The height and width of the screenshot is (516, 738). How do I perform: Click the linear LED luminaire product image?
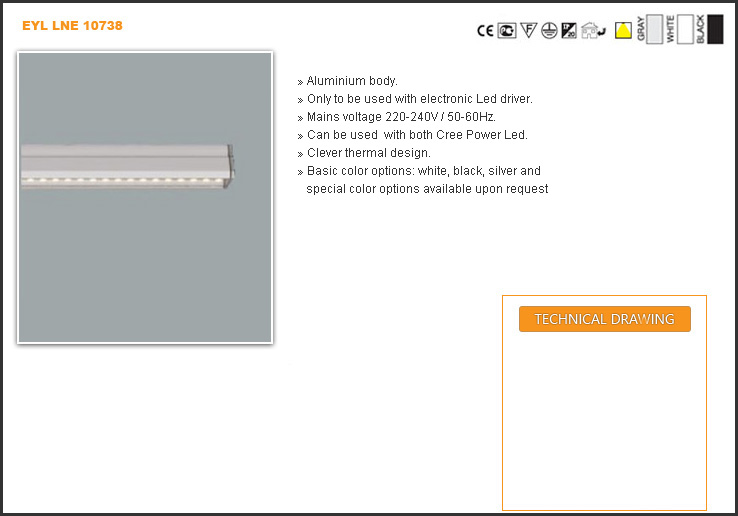point(145,197)
